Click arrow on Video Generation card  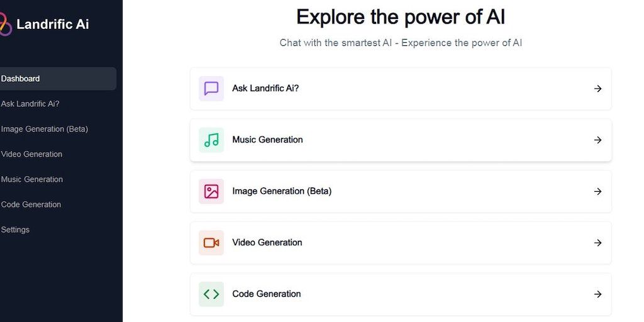pyautogui.click(x=597, y=243)
